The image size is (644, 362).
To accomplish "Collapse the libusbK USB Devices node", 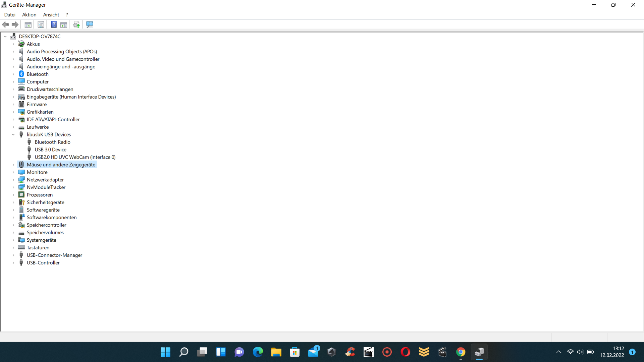I will pyautogui.click(x=13, y=134).
